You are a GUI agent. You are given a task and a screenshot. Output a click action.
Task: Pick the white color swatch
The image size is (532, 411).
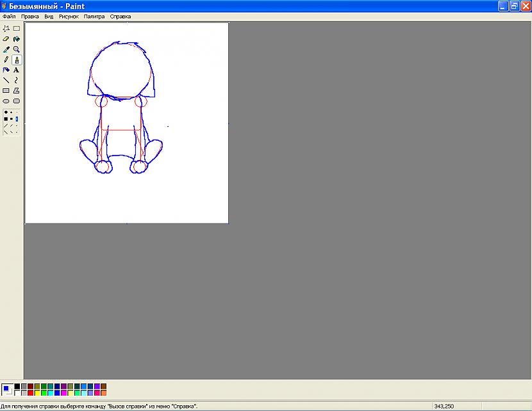(17, 393)
